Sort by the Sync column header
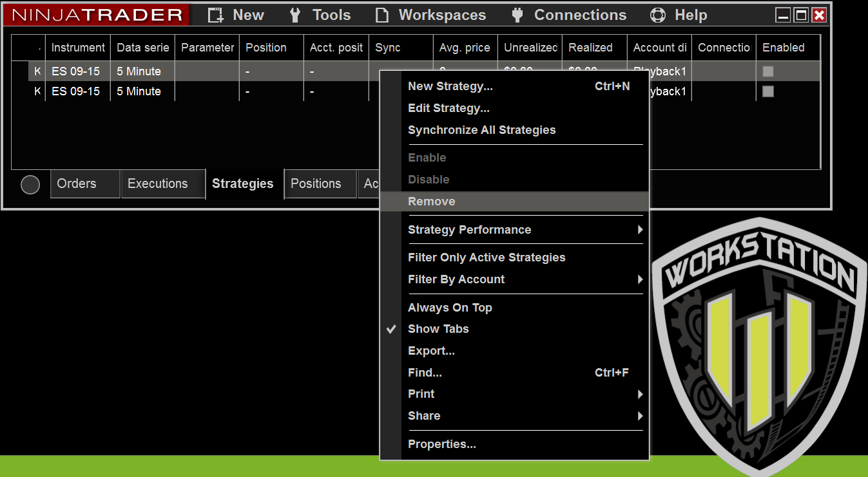This screenshot has width=868, height=477. coord(401,48)
